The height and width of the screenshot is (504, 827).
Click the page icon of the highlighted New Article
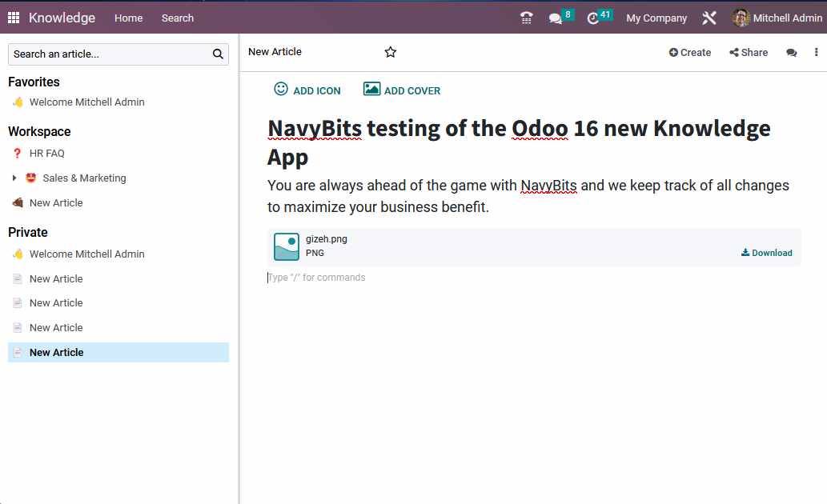tap(18, 352)
